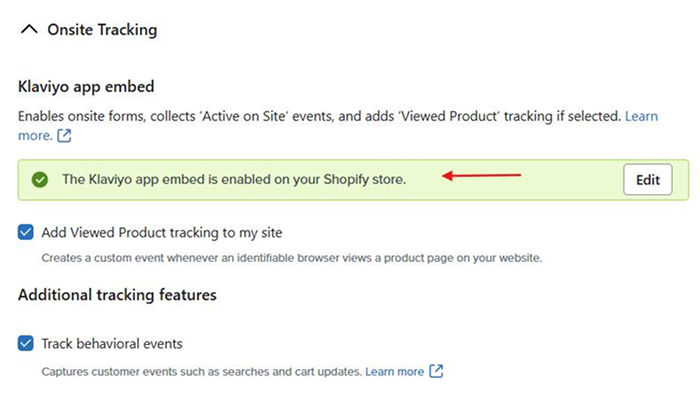Click the Edit button in the banner
The height and width of the screenshot is (400, 700).
click(x=647, y=179)
